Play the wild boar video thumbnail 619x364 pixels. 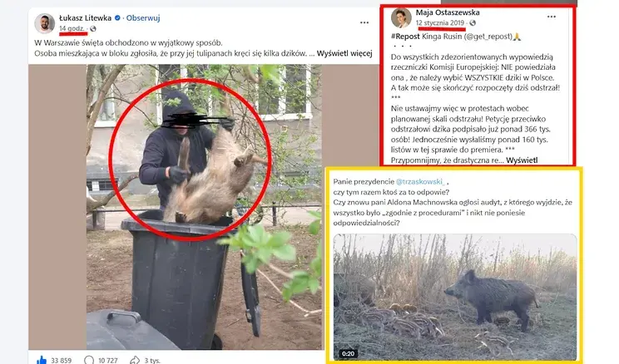coord(455,297)
